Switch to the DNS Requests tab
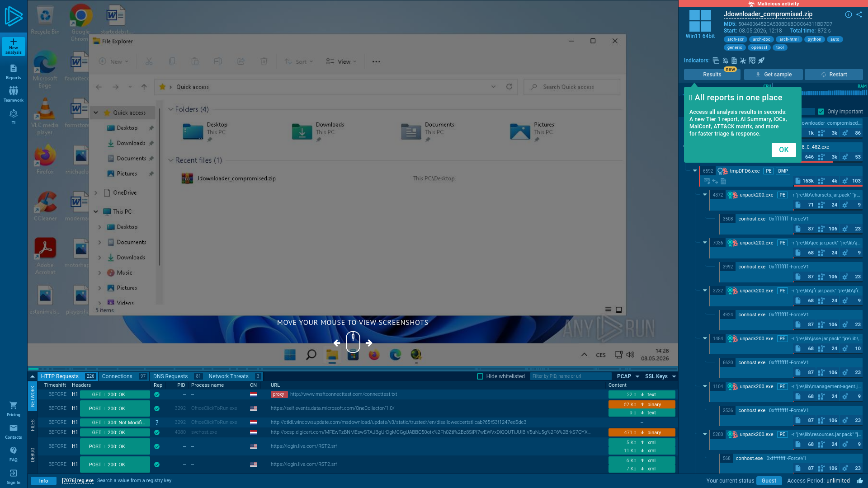The width and height of the screenshot is (868, 488). pos(177,376)
